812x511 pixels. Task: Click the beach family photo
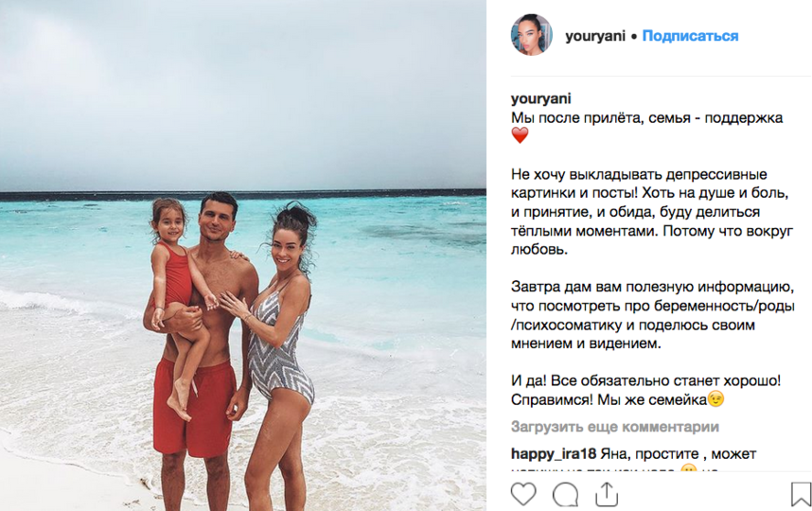pyautogui.click(x=243, y=255)
